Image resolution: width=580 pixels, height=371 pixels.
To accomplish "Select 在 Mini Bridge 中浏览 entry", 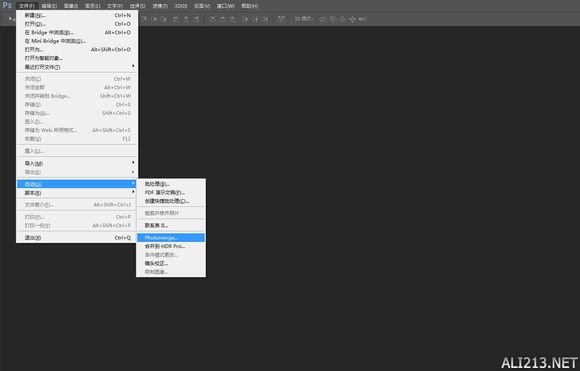I will tap(77, 41).
